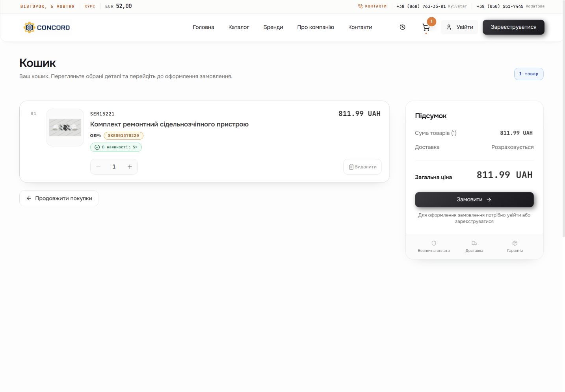Click the ВІВТОРОК, 6 ЖОВТНЯ date text
The height and width of the screenshot is (392, 565).
click(47, 6)
